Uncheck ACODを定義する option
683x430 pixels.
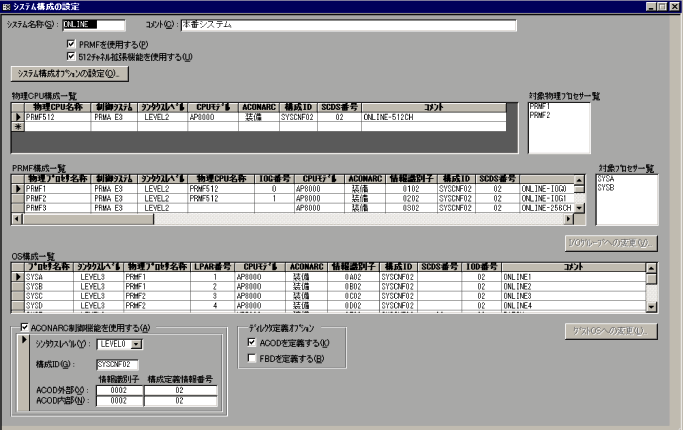(x=253, y=343)
